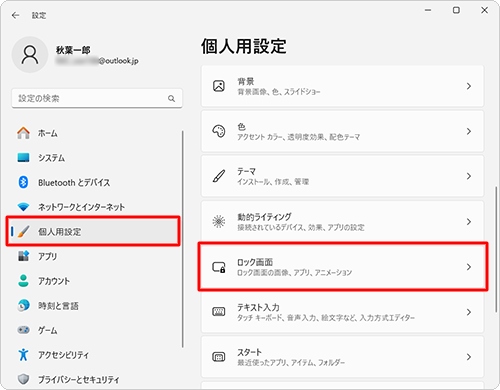500x390 pixels.
Task: Click the main panel vertical scrollbar
Action: [x=496, y=249]
